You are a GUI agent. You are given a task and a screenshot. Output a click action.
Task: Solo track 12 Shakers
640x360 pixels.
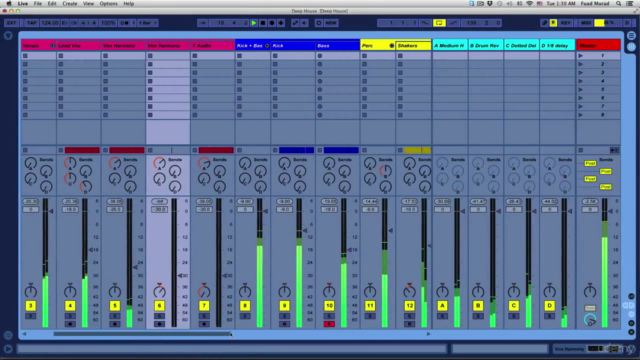[409, 316]
